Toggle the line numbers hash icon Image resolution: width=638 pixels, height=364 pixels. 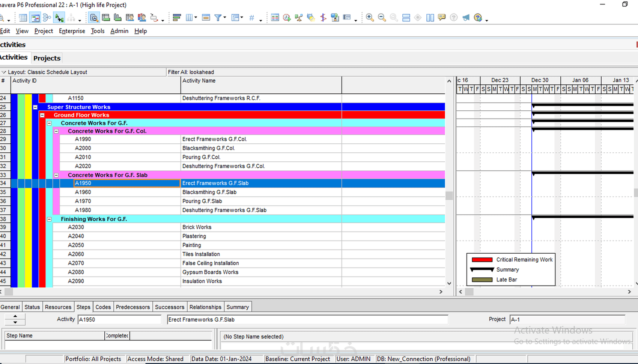coord(252,18)
